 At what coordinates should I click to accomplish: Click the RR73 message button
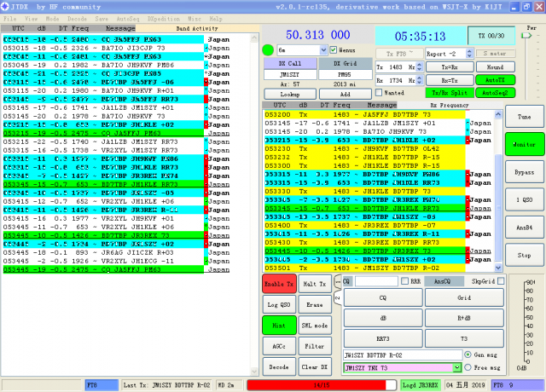click(x=383, y=338)
